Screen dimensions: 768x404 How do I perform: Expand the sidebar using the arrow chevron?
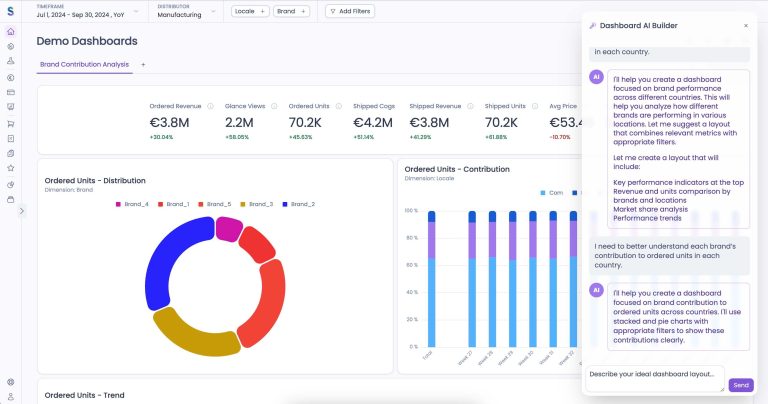[22, 211]
